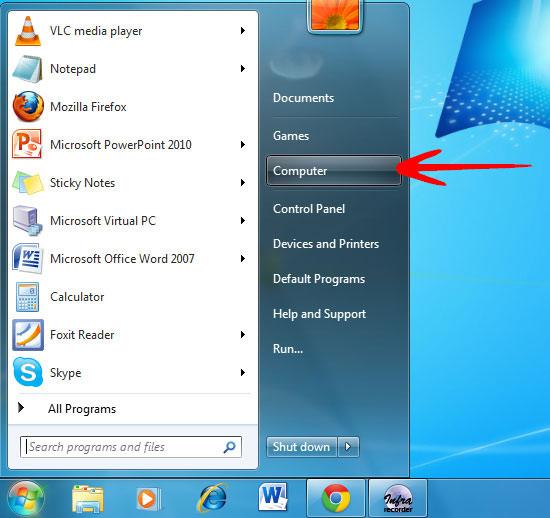Expand PowerPoint 2010 jump list arrow
The width and height of the screenshot is (550, 518).
pos(243,144)
